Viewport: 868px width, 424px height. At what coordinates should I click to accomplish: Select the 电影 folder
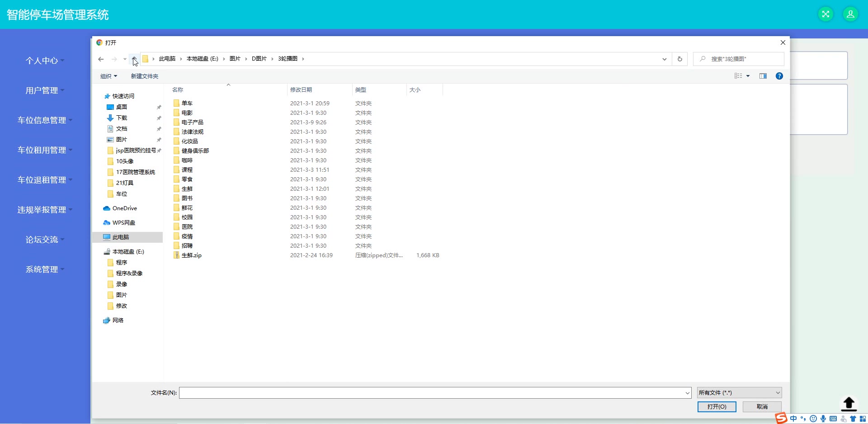(187, 113)
